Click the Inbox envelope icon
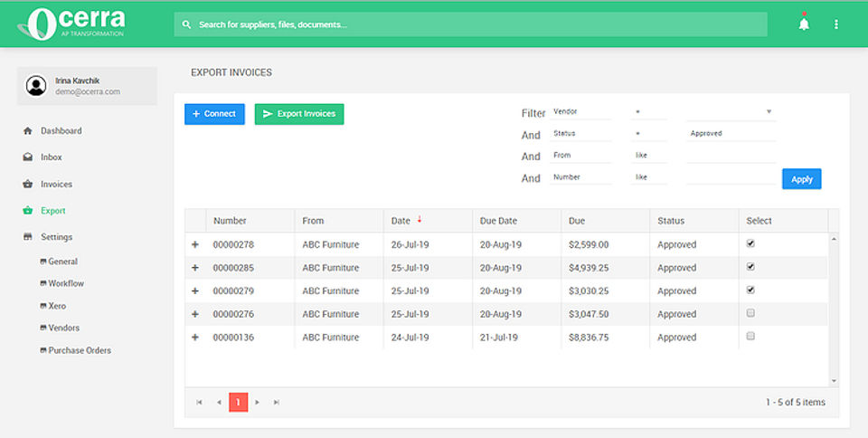 (x=28, y=157)
